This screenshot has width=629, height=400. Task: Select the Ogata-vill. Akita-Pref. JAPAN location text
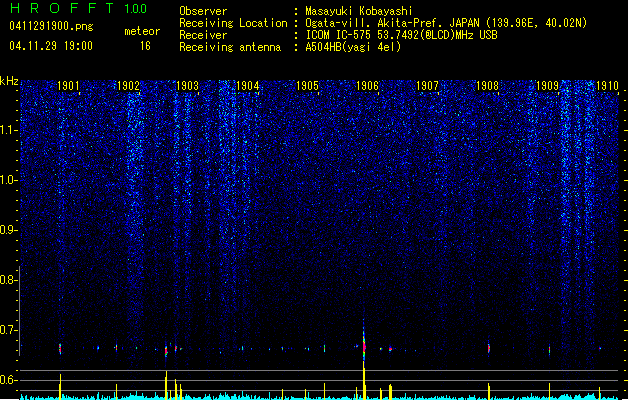coord(446,24)
